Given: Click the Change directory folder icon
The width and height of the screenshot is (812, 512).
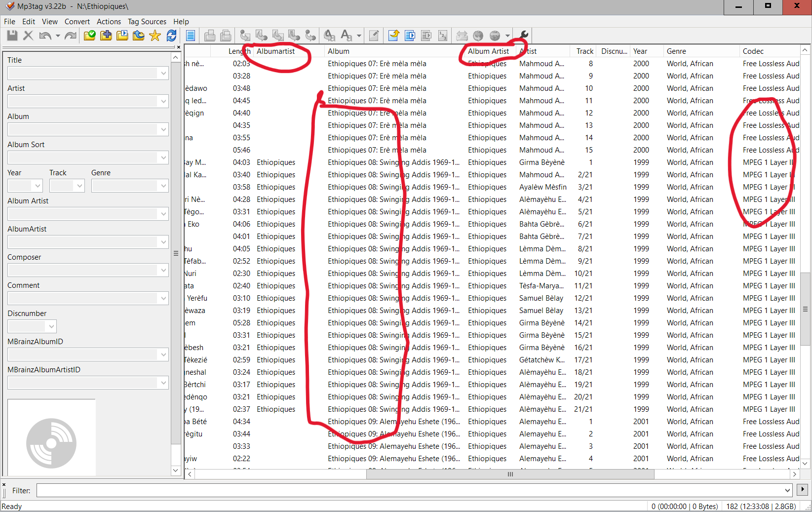Looking at the screenshot, I should [x=89, y=36].
